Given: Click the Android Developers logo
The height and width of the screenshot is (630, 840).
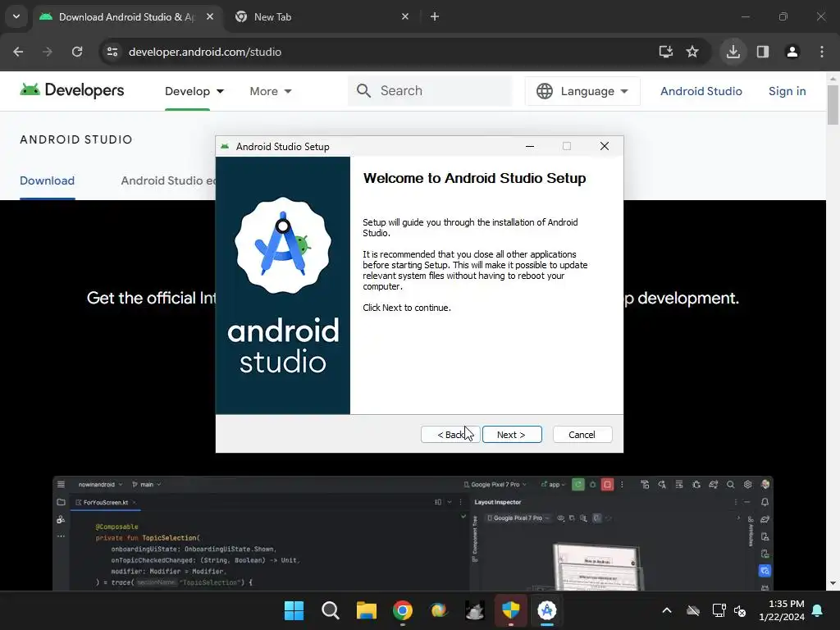Looking at the screenshot, I should tap(72, 90).
